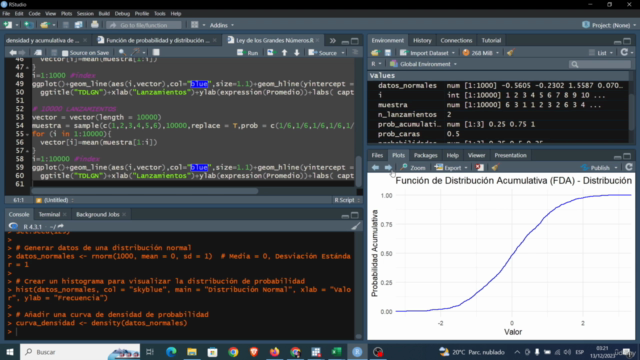
Task: Go back to previous source location
Action: point(13,53)
